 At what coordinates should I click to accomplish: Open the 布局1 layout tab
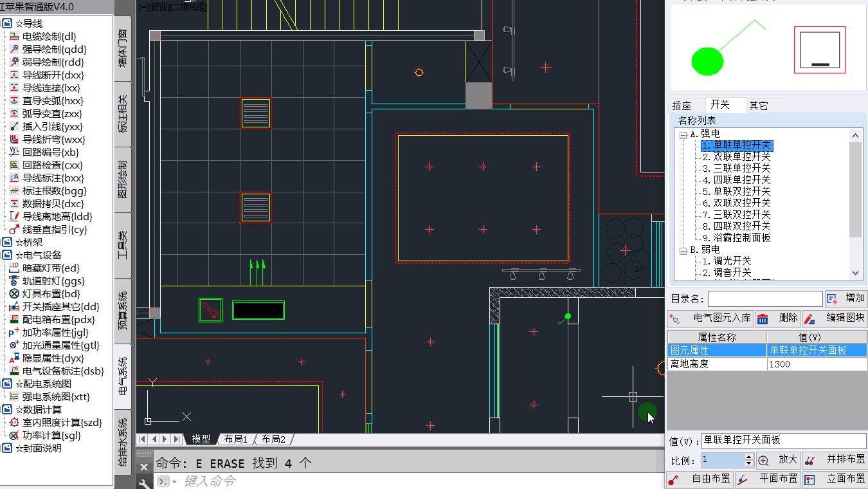pos(236,439)
